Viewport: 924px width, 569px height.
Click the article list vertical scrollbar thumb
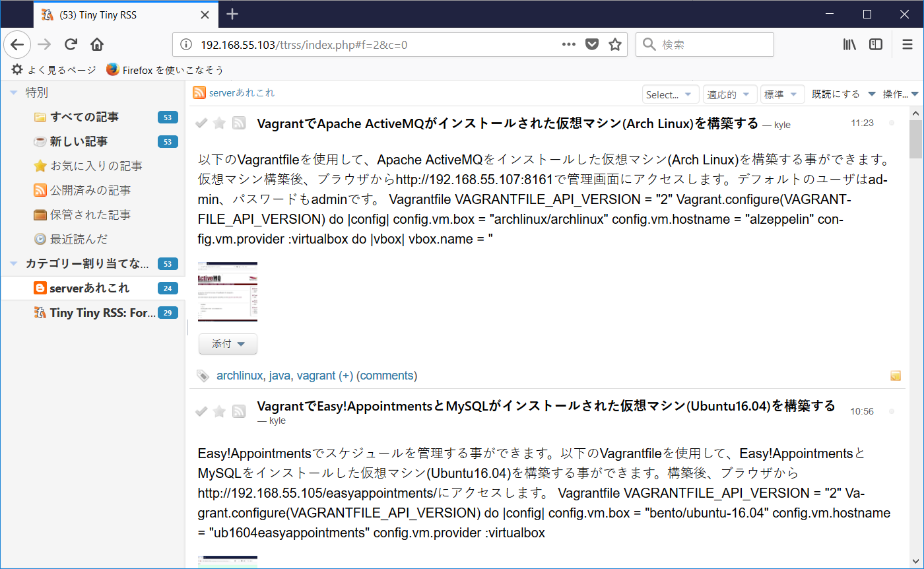pyautogui.click(x=915, y=139)
